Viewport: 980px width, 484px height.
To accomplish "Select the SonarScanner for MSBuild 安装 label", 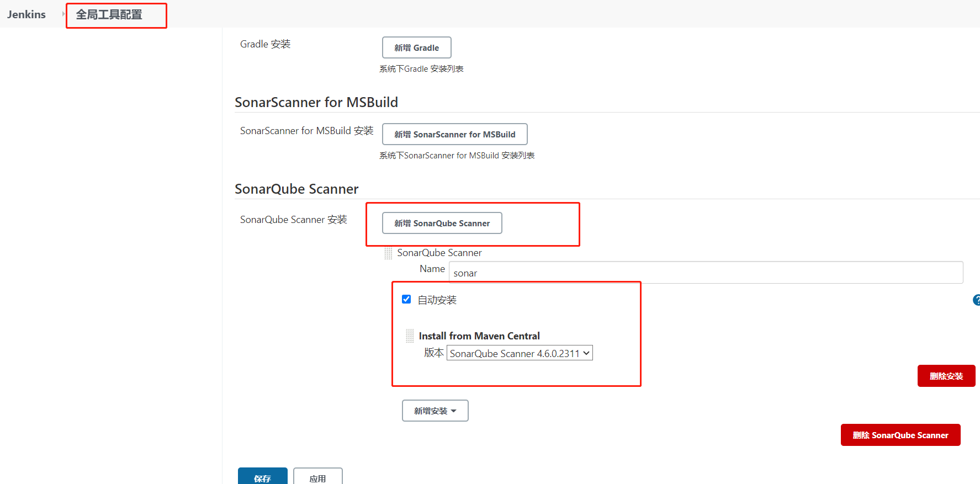I will point(306,131).
